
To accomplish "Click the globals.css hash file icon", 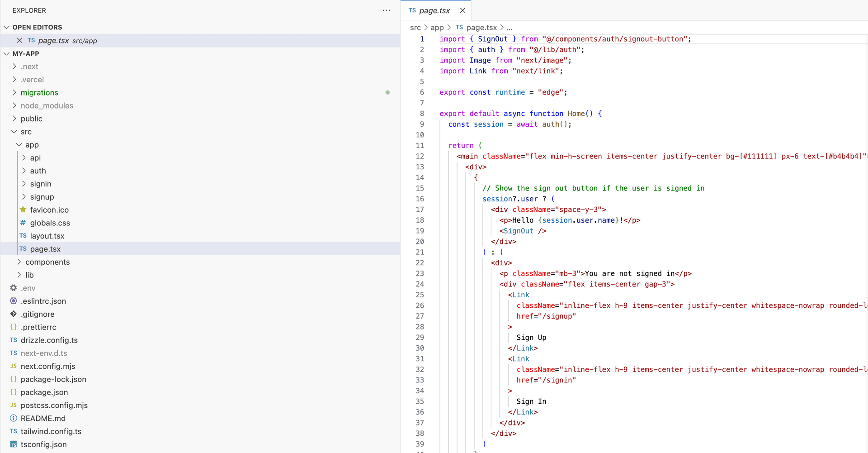I will [x=23, y=223].
